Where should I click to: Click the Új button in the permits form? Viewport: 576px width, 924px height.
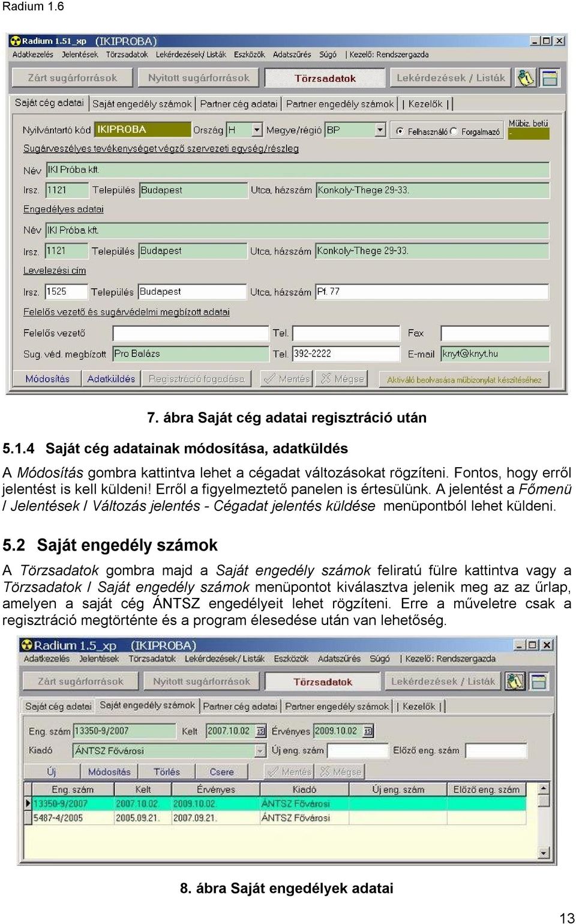click(52, 772)
